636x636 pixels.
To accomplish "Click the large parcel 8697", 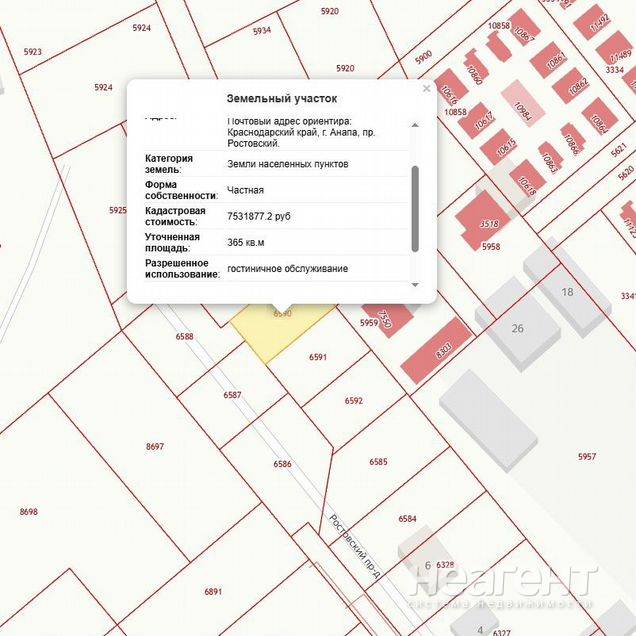I will [154, 446].
